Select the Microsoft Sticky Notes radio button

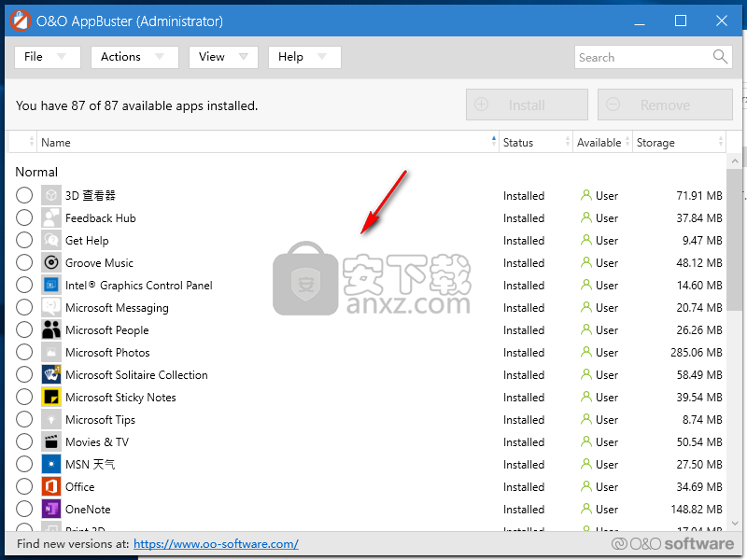pyautogui.click(x=24, y=397)
